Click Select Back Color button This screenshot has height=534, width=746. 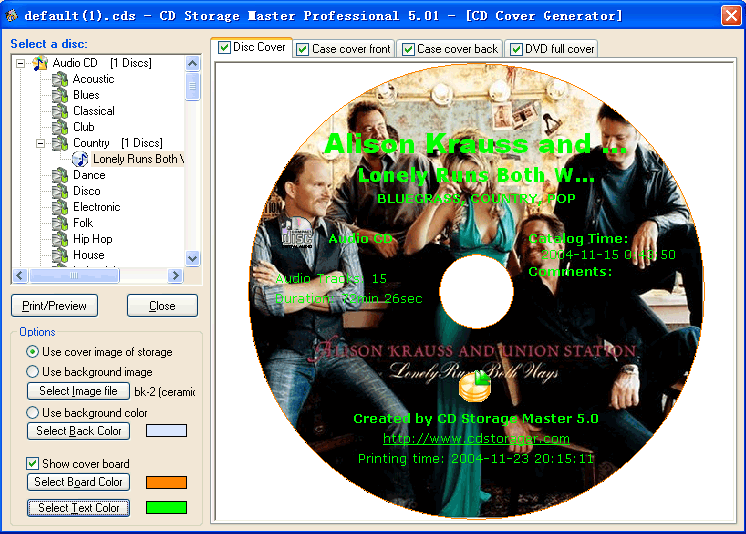(79, 431)
